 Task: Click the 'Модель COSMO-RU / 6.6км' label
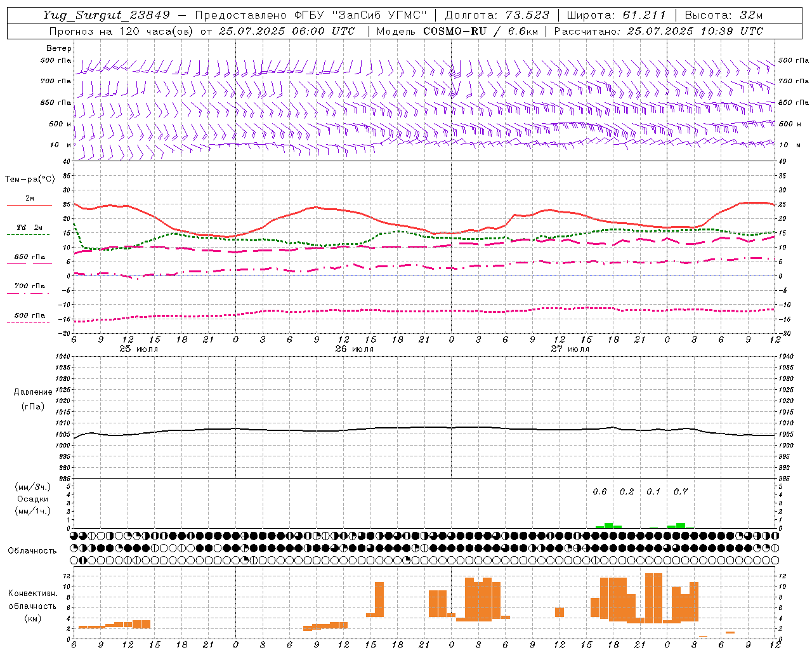click(x=457, y=31)
